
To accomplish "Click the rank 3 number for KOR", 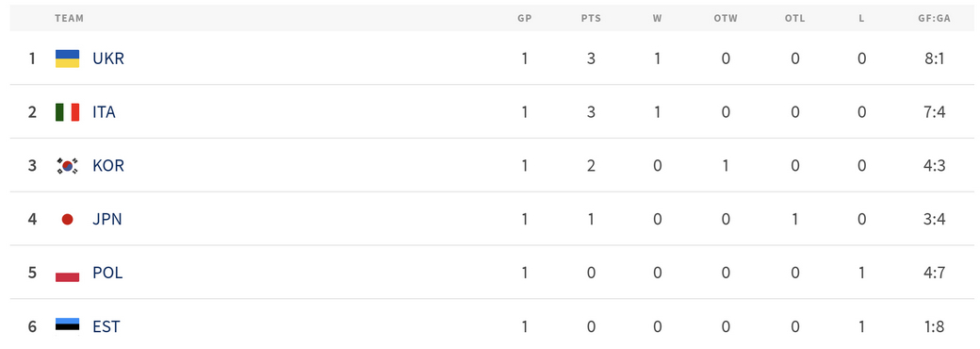I will [x=32, y=166].
